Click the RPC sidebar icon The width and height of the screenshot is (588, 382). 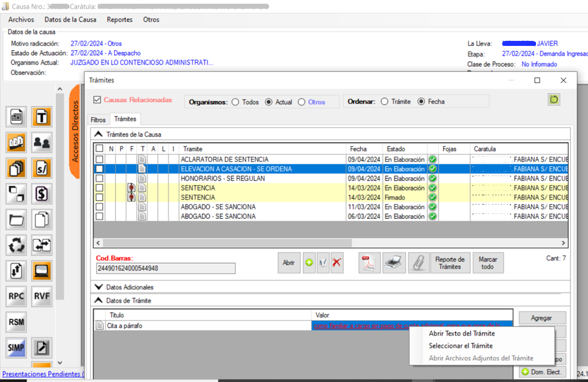16,296
